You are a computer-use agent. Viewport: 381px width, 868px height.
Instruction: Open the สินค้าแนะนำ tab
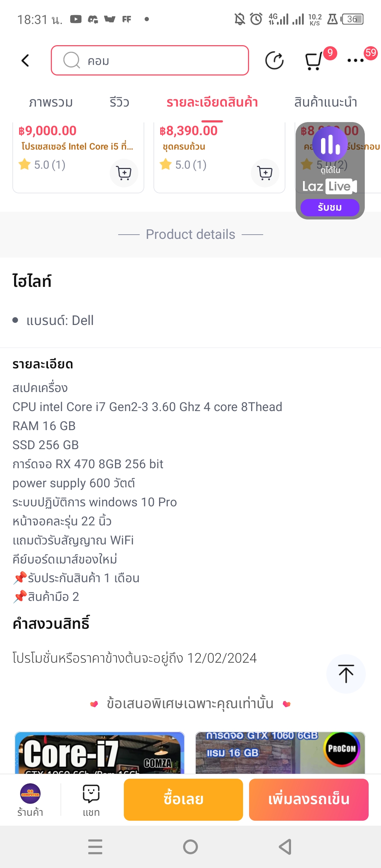325,102
